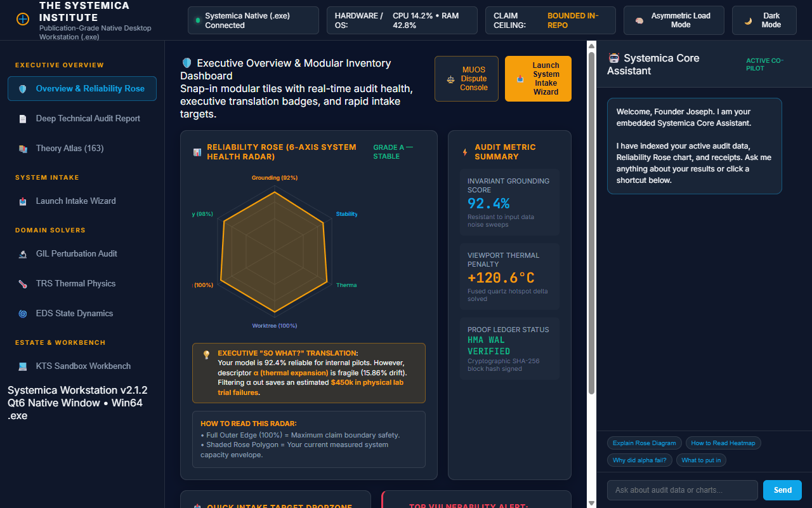Select the sidebar Launch Intake Wizard item
This screenshot has width=812, height=508.
point(82,201)
